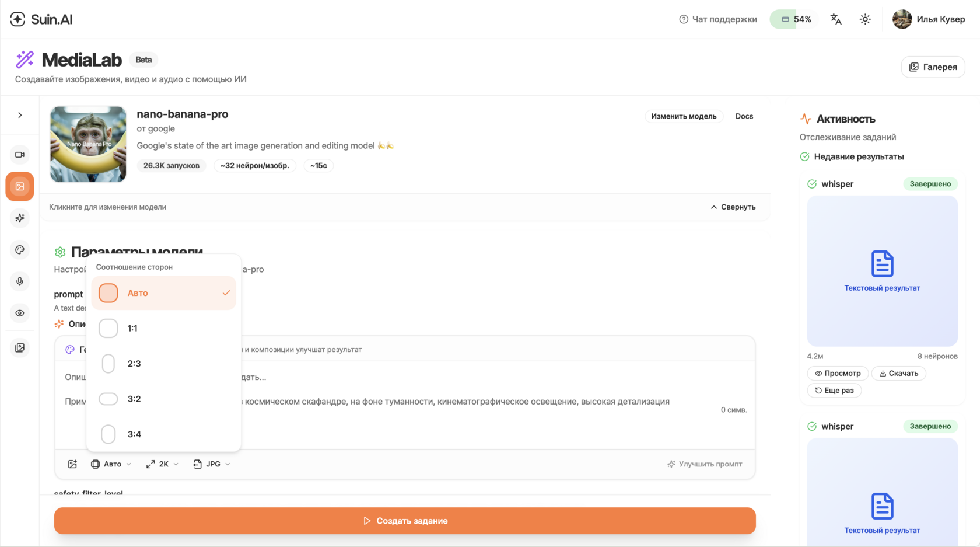Click the Создать задание button
Image resolution: width=980 pixels, height=547 pixels.
click(405, 521)
